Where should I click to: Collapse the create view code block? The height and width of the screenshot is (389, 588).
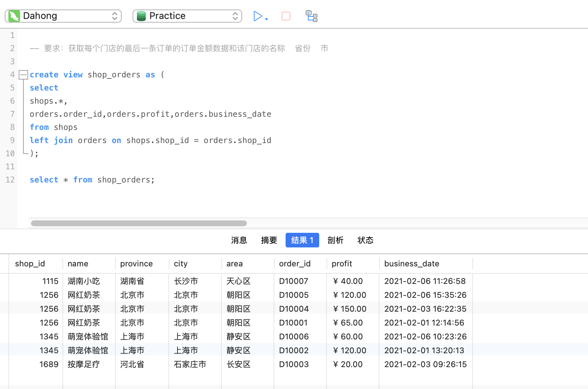pos(23,75)
